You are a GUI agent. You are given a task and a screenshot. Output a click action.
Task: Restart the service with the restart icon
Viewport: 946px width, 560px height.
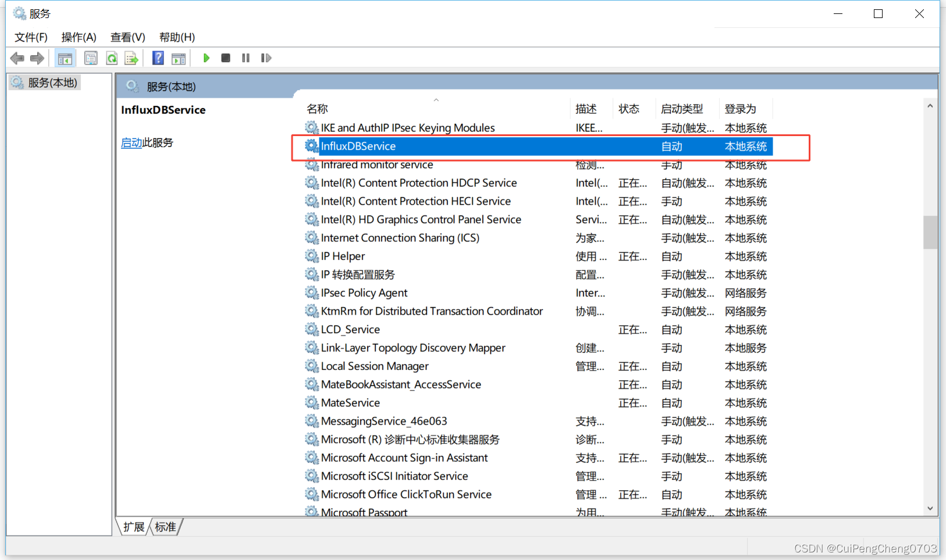[x=266, y=58]
